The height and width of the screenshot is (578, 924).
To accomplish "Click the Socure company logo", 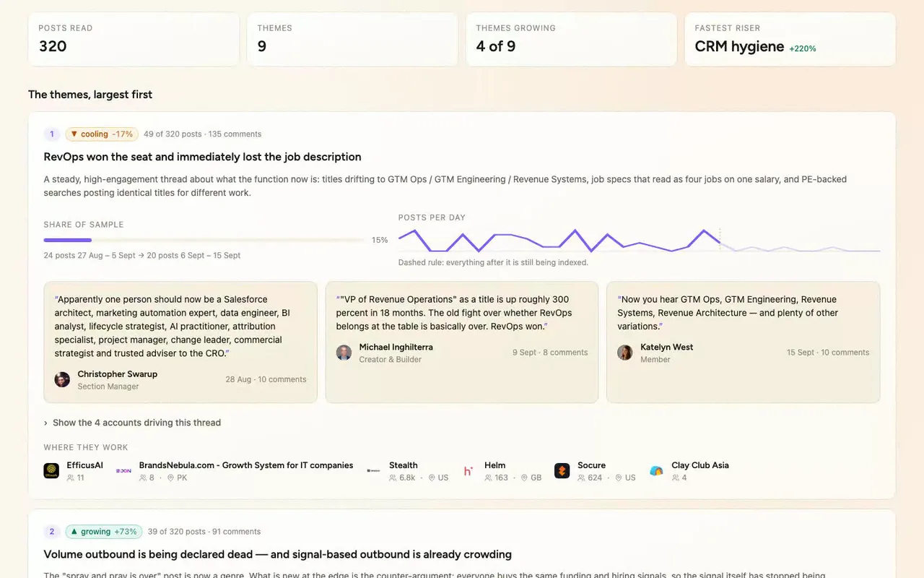I will pos(562,471).
